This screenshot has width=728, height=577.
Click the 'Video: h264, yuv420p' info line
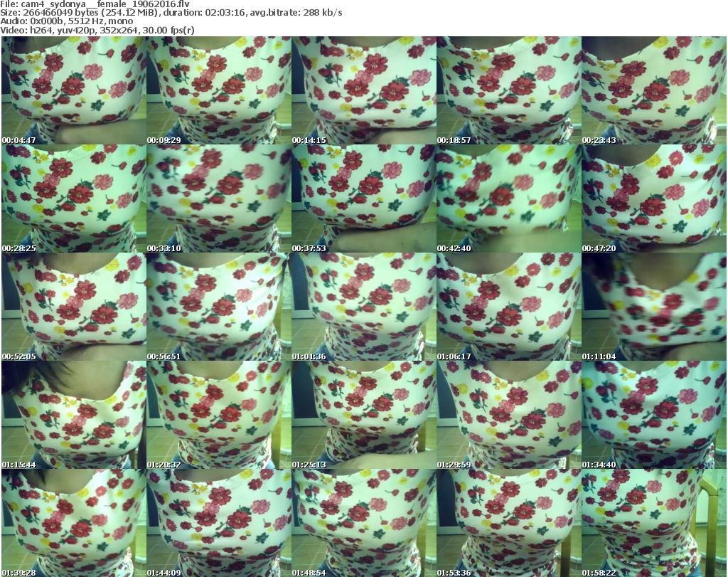click(97, 30)
